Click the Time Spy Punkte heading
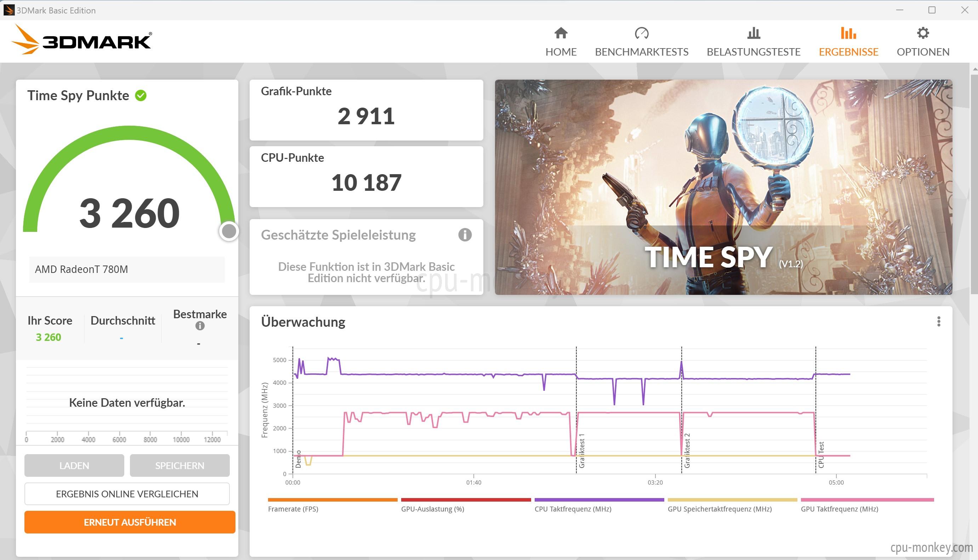This screenshot has width=978, height=560. pyautogui.click(x=78, y=95)
